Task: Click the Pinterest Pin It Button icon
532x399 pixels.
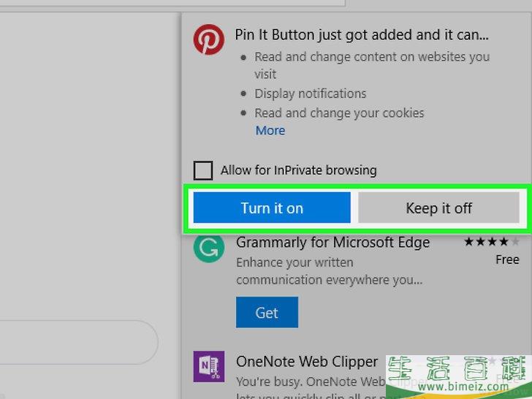Action: (x=209, y=39)
